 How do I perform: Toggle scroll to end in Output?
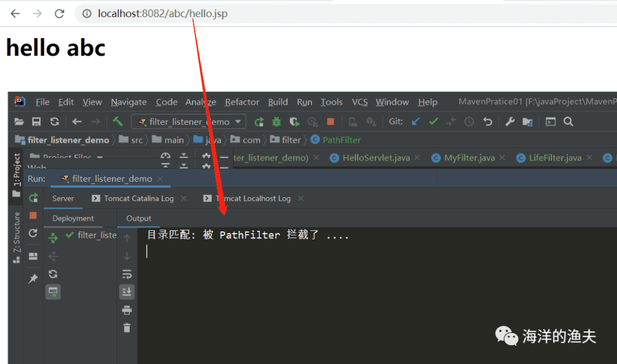(x=127, y=291)
